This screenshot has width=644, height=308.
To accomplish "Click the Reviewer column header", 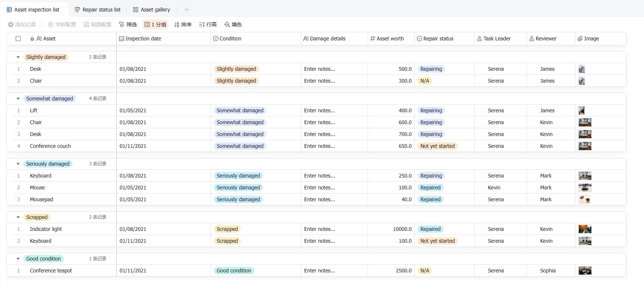I will point(551,39).
